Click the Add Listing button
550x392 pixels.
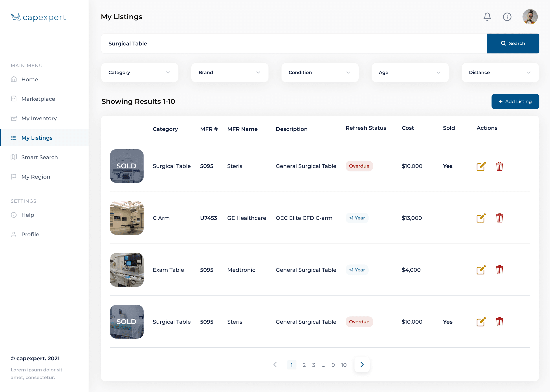tap(515, 102)
